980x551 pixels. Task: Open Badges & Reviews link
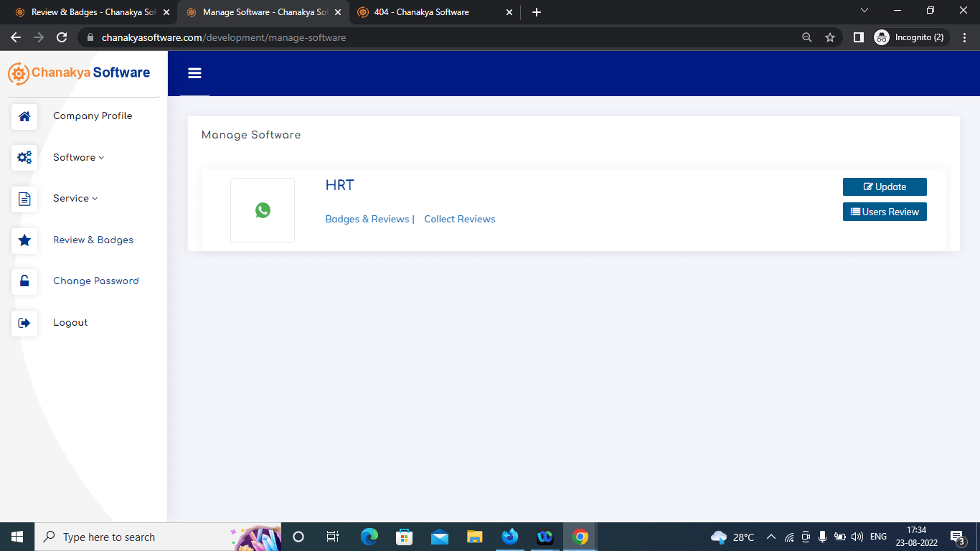pyautogui.click(x=367, y=219)
